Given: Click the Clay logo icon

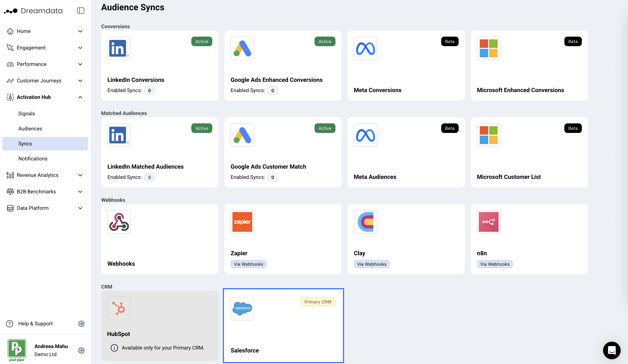Looking at the screenshot, I should pyautogui.click(x=365, y=222).
